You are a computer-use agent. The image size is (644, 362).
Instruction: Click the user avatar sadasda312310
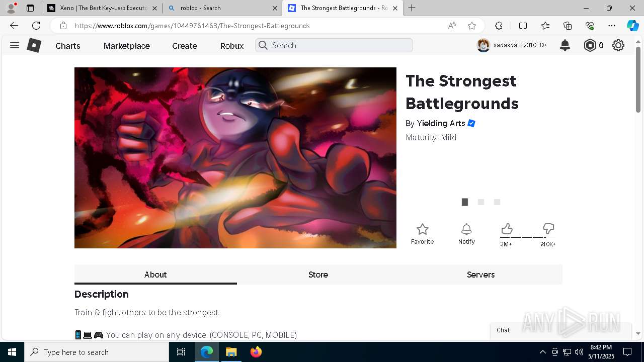[x=484, y=45]
